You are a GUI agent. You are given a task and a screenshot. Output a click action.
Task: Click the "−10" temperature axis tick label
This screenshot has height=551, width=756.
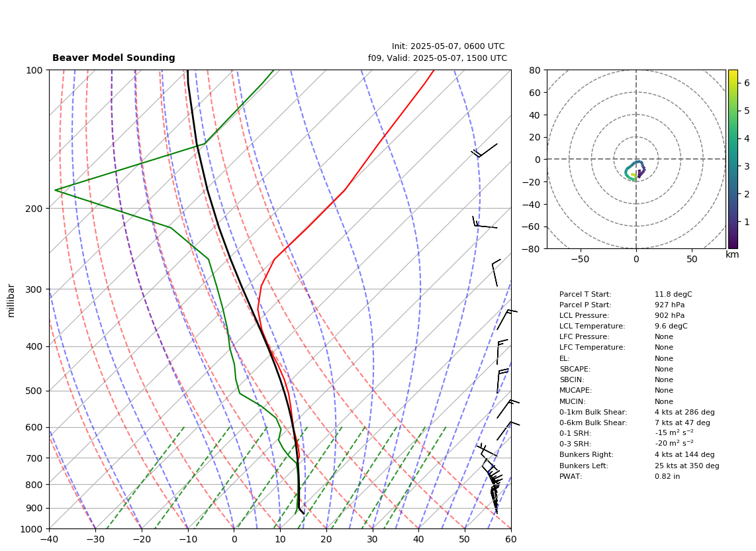tap(187, 539)
